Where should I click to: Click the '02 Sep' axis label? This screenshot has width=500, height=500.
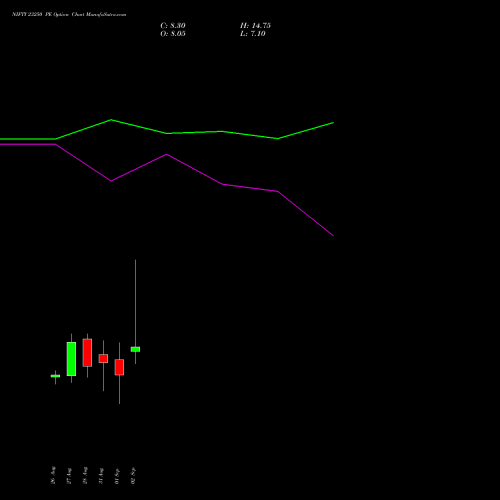[133, 476]
